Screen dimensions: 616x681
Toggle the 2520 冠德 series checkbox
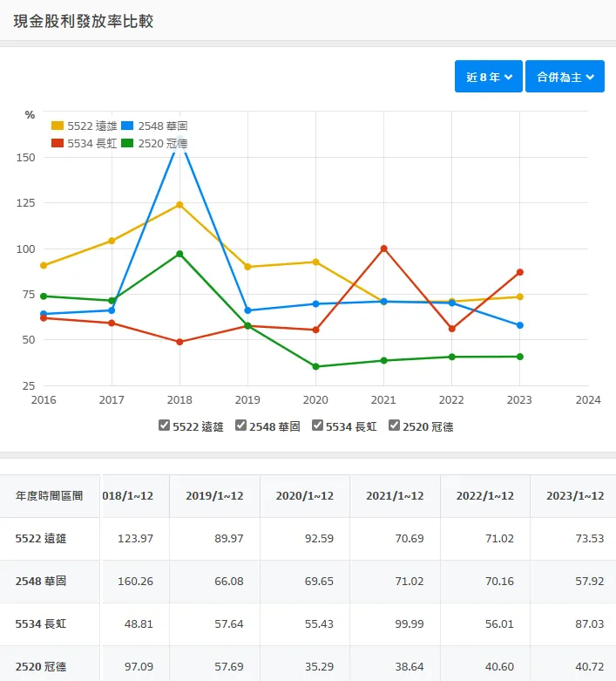(x=394, y=426)
